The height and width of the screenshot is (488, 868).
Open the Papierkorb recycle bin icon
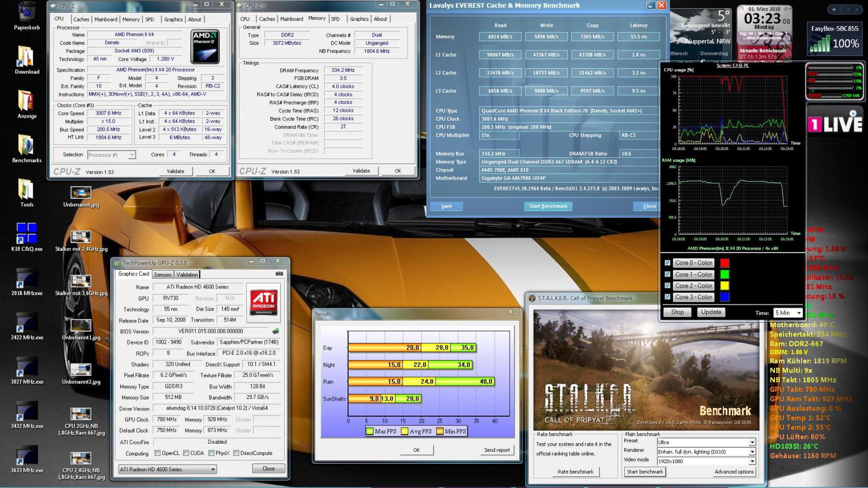[26, 16]
